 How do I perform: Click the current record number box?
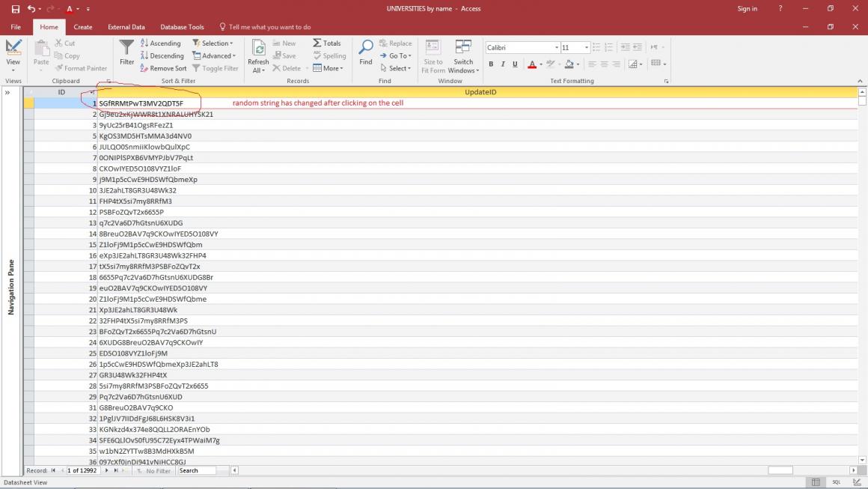coord(83,471)
